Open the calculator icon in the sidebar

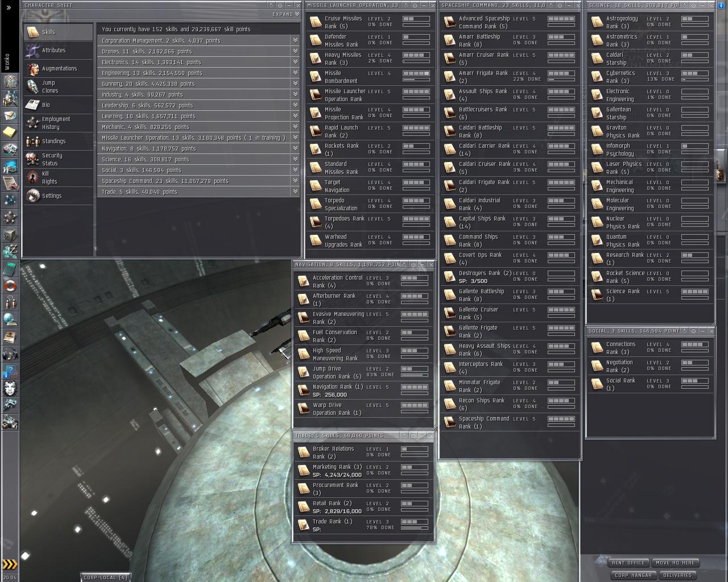click(10, 268)
